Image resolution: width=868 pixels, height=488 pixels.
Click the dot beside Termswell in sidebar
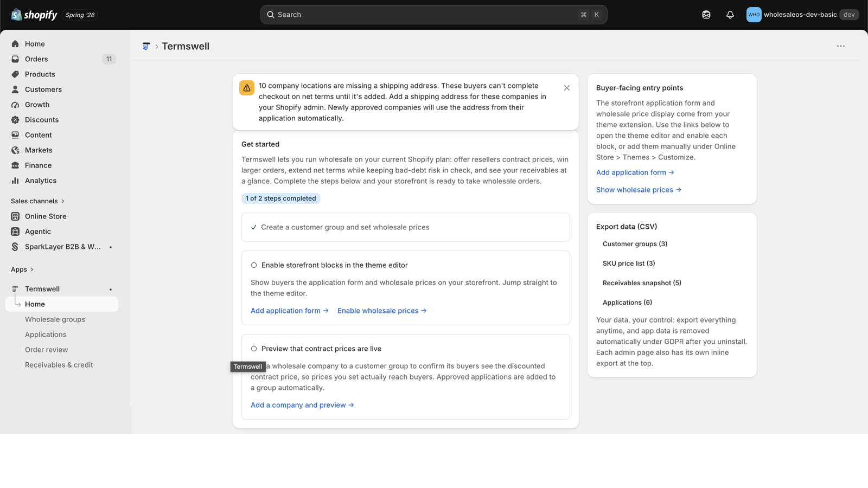pos(111,289)
